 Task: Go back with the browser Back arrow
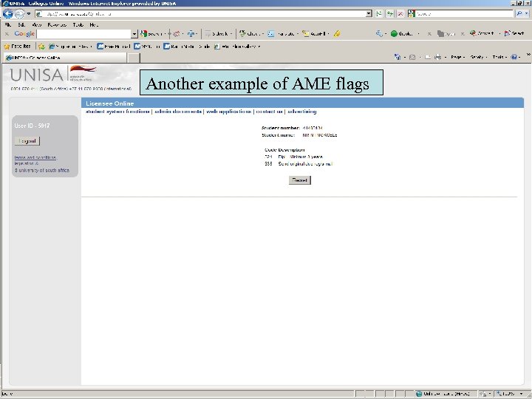(8, 13)
